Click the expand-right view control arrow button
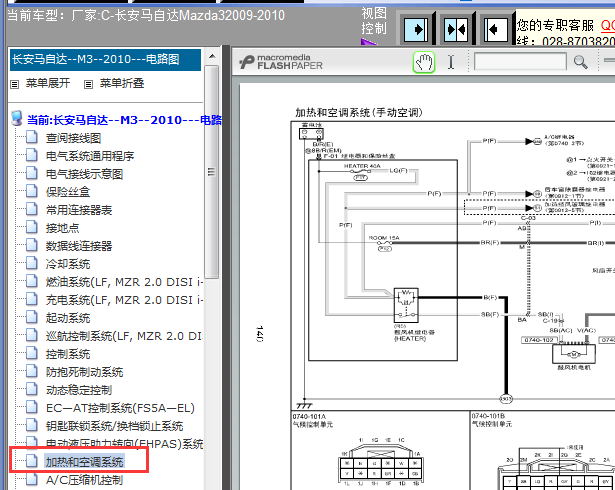The height and width of the screenshot is (490, 615). click(x=416, y=29)
